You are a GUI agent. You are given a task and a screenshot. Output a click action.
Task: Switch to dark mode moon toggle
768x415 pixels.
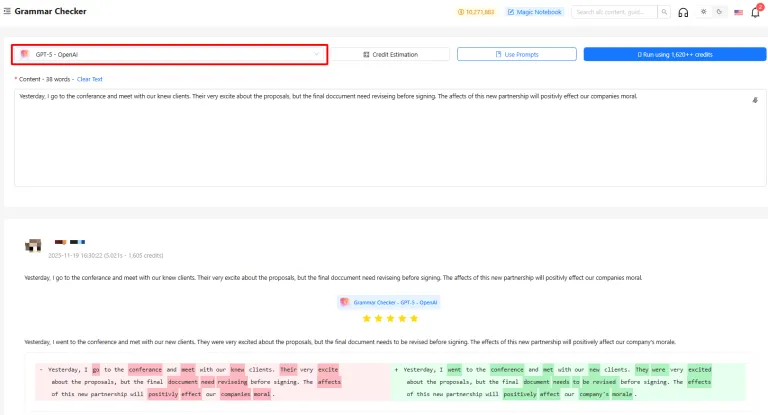[719, 12]
